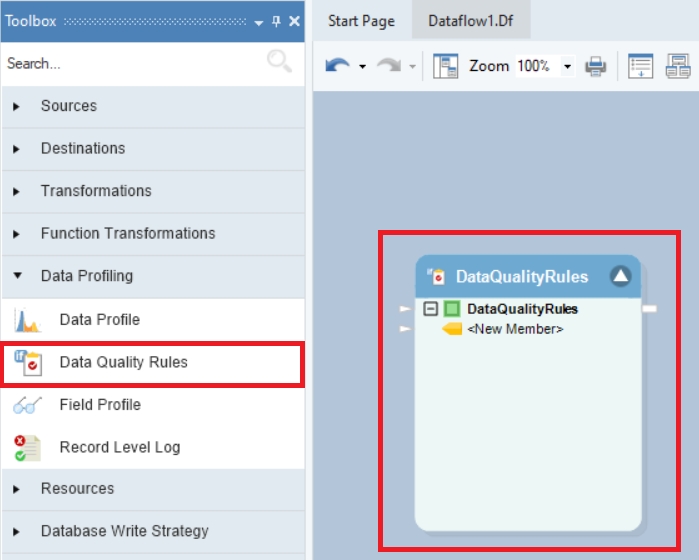Click the Field Profile glasses icon

click(27, 405)
